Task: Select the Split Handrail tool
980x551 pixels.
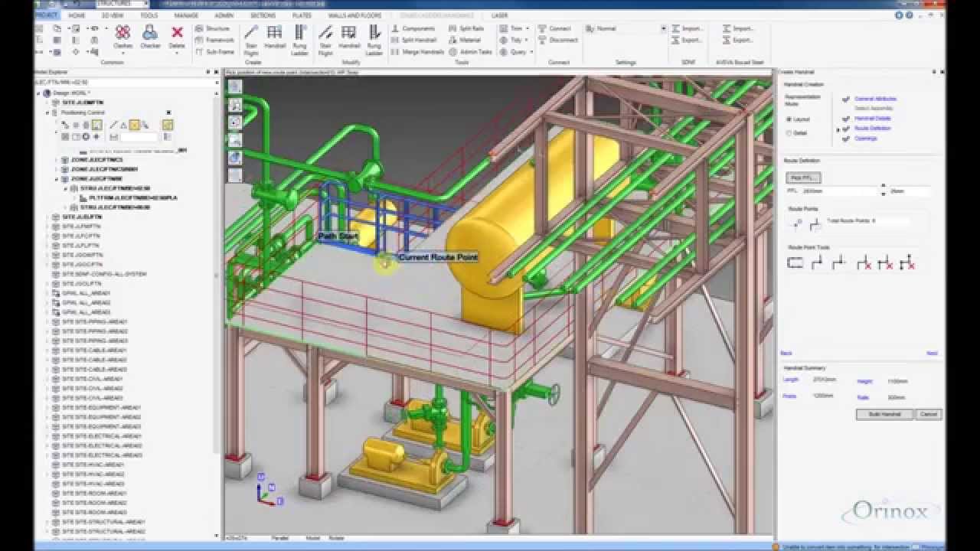Action: [414, 40]
